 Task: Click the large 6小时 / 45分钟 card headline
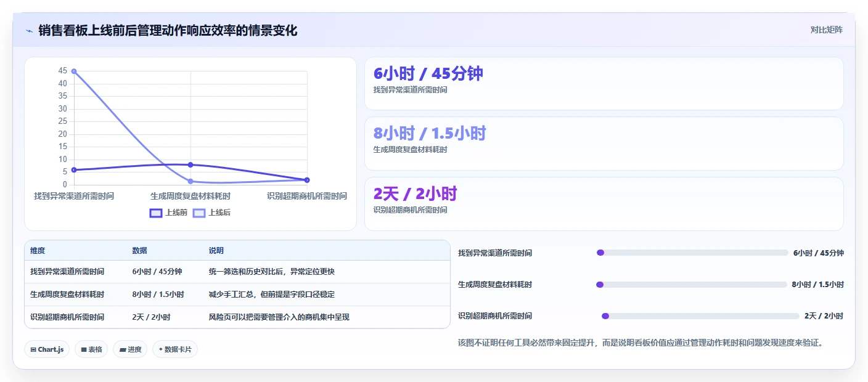[428, 73]
